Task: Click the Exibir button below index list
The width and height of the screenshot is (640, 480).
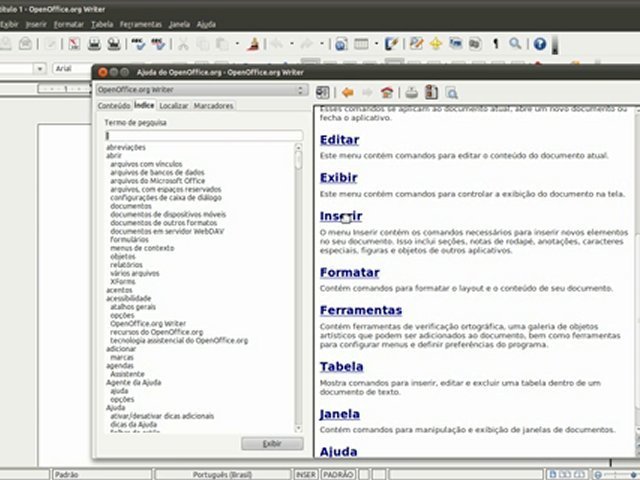Action: coord(272,444)
